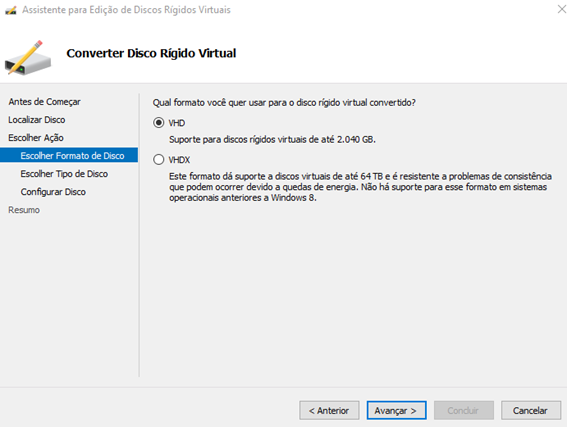Image resolution: width=567 pixels, height=427 pixels.
Task: Click the hard disk with pencil icon
Action: (28, 58)
